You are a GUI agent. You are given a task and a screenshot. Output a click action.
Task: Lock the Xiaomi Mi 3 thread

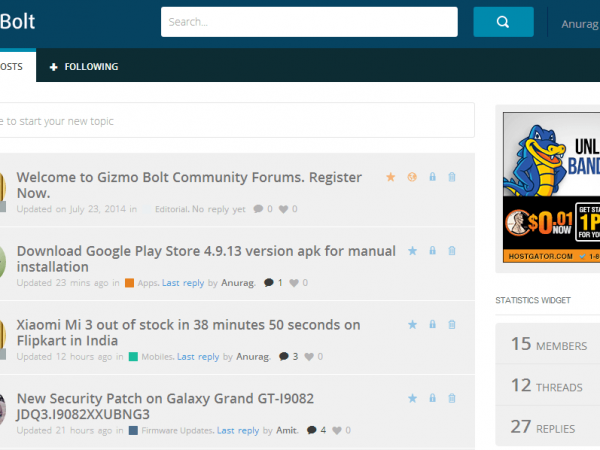click(432, 324)
